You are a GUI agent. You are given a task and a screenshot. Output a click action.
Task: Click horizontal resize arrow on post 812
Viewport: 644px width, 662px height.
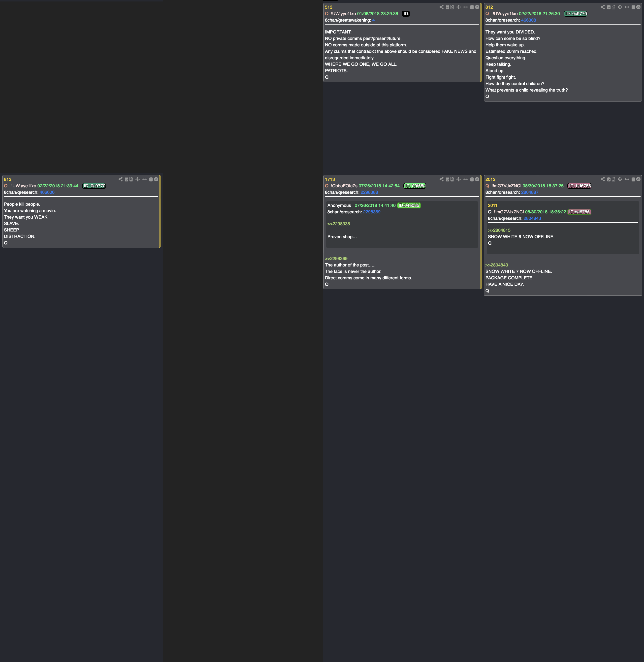click(x=627, y=7)
